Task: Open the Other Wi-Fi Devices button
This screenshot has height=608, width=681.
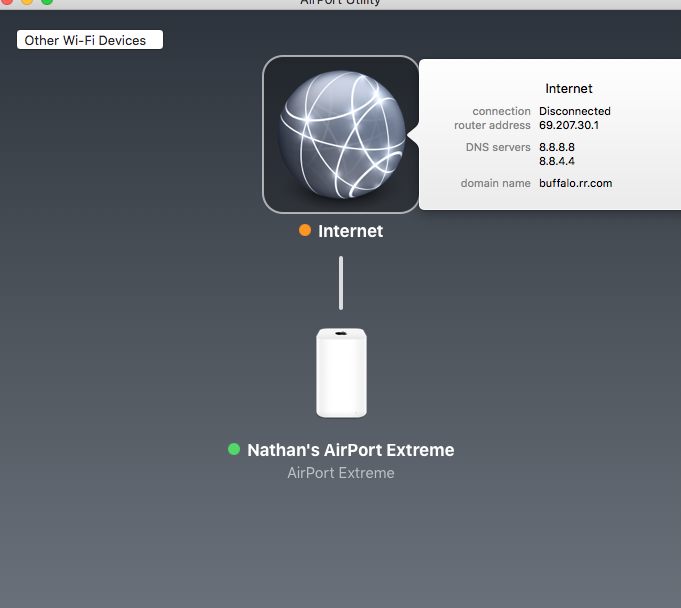Action: (90, 40)
